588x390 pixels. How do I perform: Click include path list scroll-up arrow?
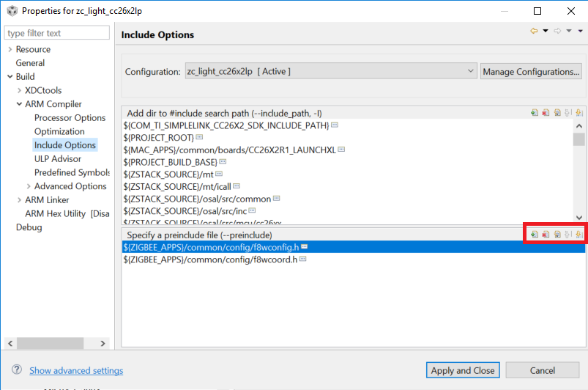coord(579,126)
